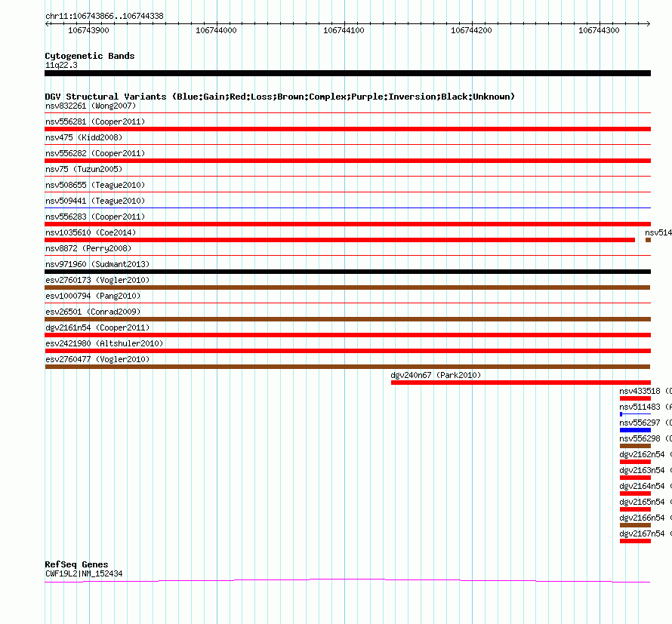Click the brown dgv2166n54 bar
Viewport: 672px width, 624px height.
(x=635, y=525)
